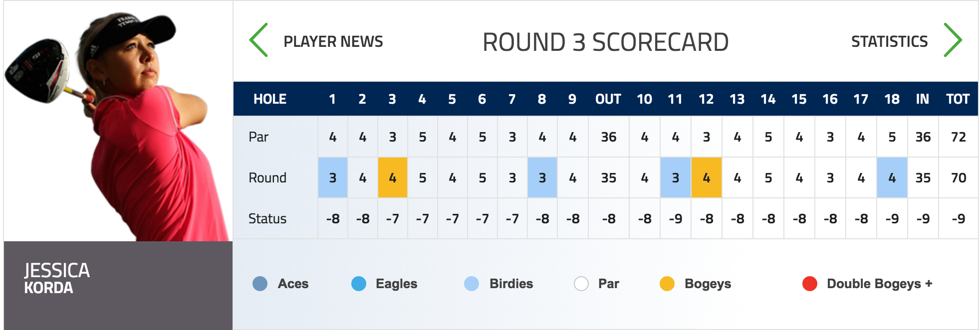
Task: Click the green left arrow beside Player News
Action: 258,40
